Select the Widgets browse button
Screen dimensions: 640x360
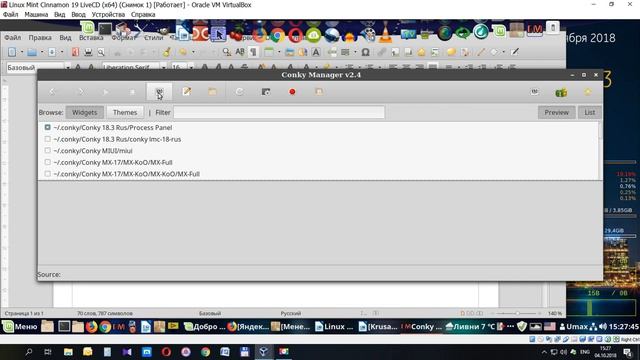[84, 112]
